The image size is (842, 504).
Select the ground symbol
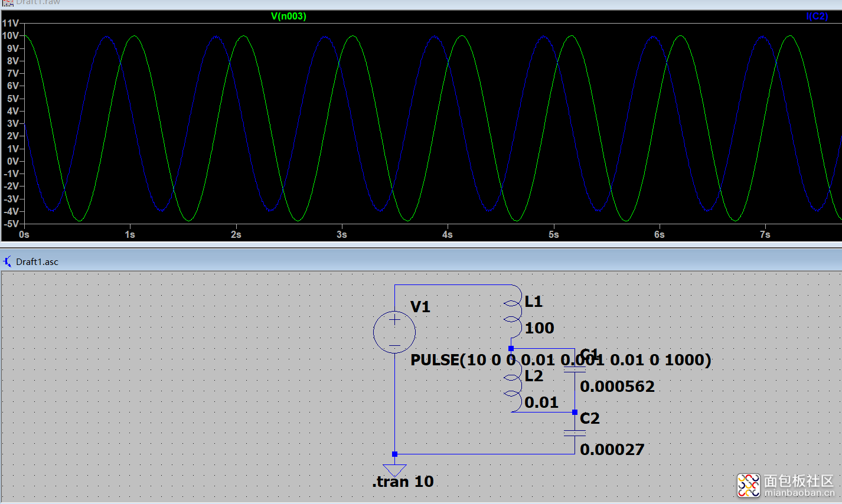pyautogui.click(x=394, y=470)
